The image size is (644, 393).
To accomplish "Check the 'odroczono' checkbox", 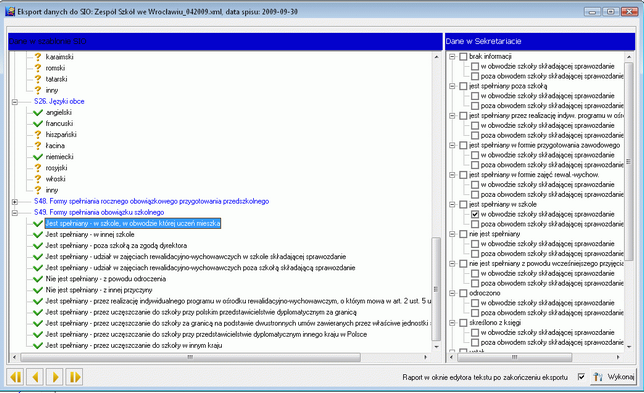I will [463, 293].
